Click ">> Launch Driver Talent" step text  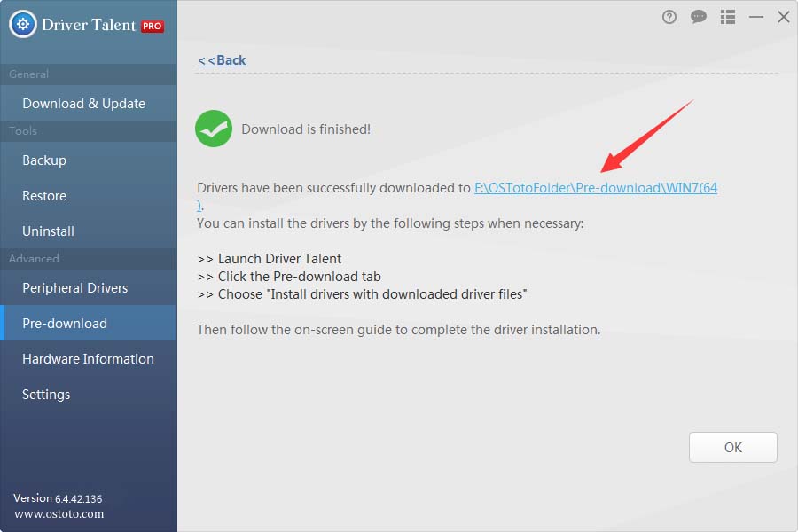pyautogui.click(x=270, y=259)
